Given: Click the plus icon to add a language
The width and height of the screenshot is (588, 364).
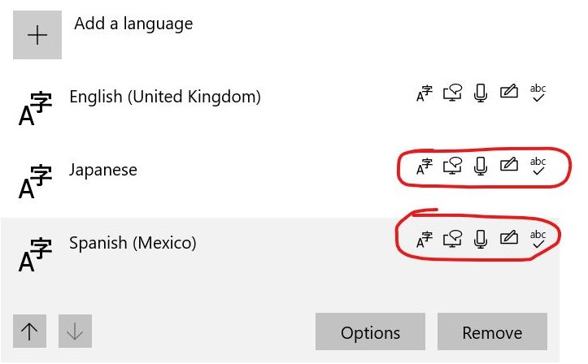Looking at the screenshot, I should [37, 35].
